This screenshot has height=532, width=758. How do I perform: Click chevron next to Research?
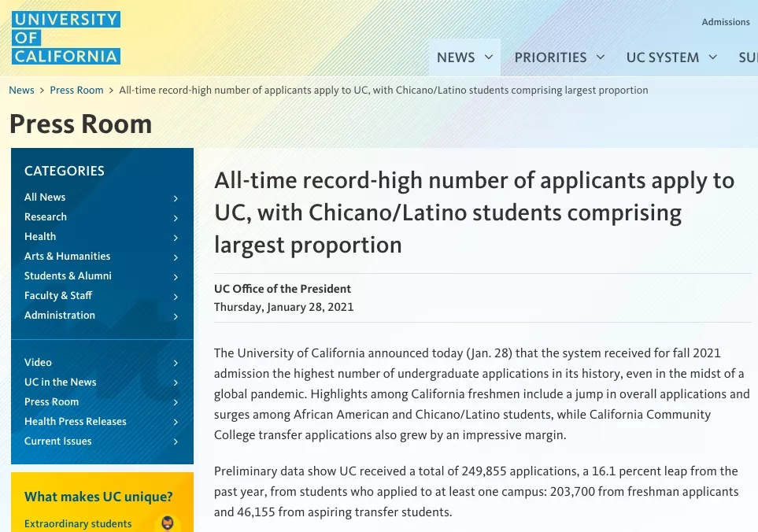click(176, 218)
